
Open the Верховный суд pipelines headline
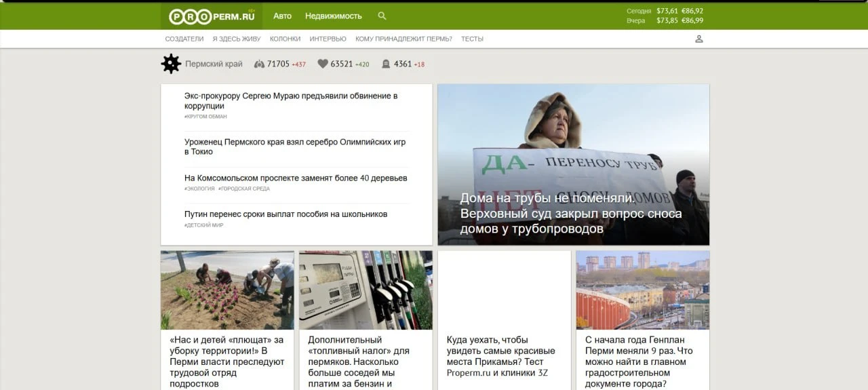[x=571, y=214]
